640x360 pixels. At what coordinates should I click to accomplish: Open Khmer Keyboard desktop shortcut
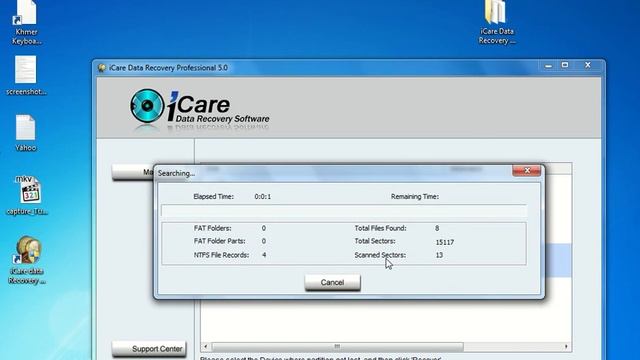[x=27, y=22]
